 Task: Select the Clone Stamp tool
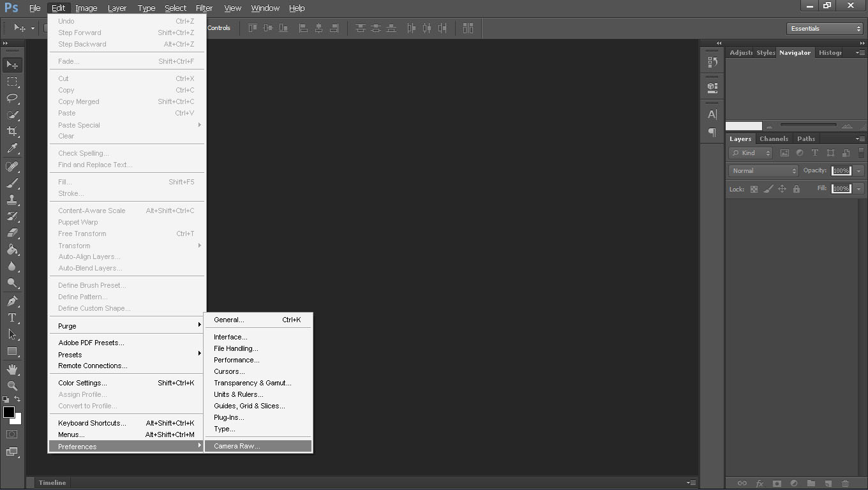point(12,200)
